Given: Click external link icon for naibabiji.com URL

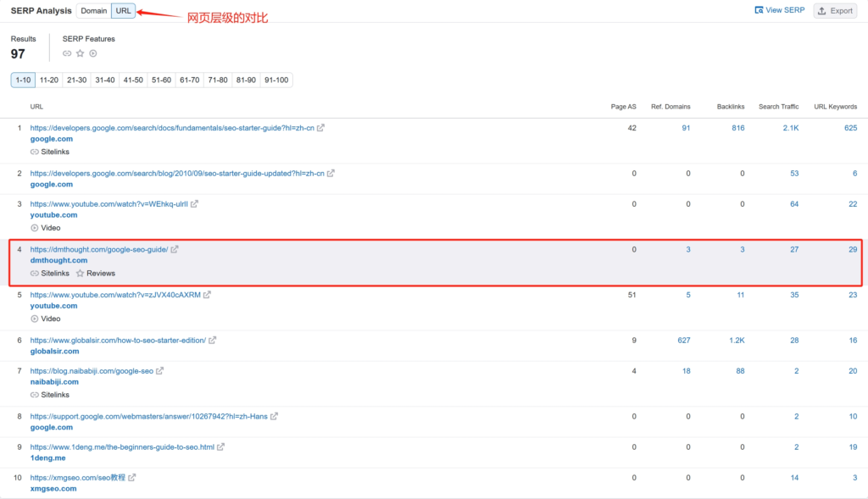Looking at the screenshot, I should (x=160, y=371).
